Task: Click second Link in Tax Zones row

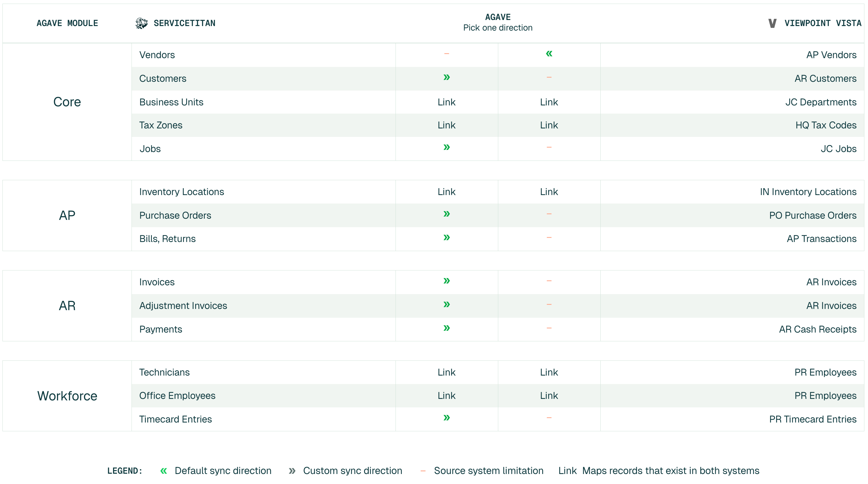Action: [x=549, y=125]
